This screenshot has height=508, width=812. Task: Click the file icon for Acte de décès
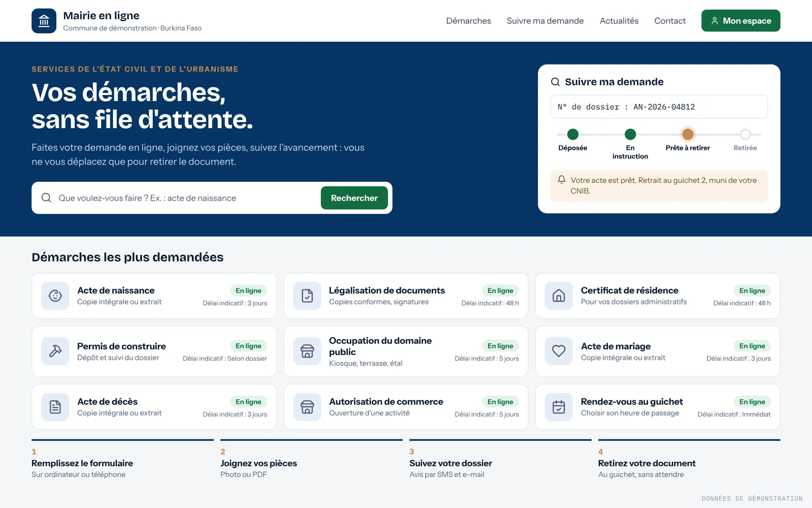point(55,407)
